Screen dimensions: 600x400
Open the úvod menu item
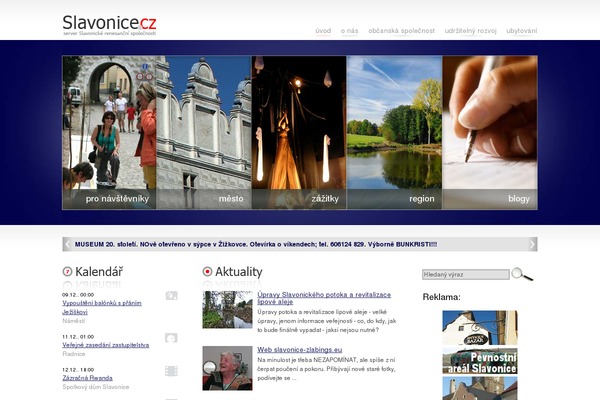(x=323, y=31)
